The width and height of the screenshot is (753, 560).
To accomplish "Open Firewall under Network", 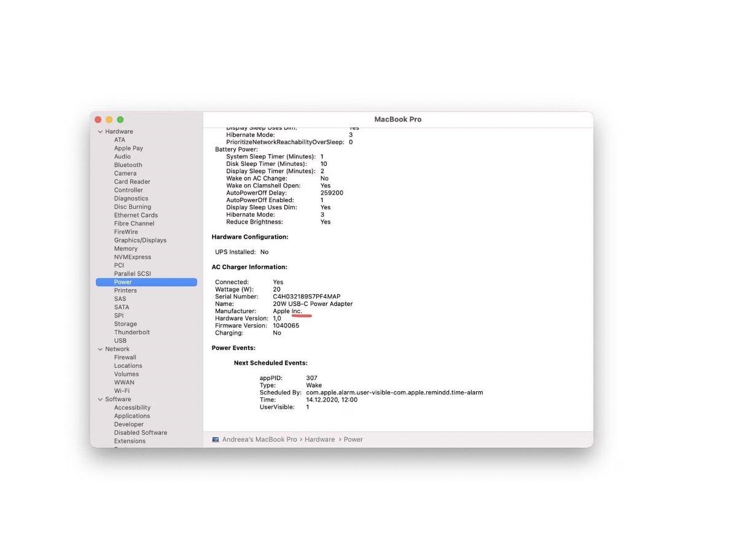I will (125, 357).
